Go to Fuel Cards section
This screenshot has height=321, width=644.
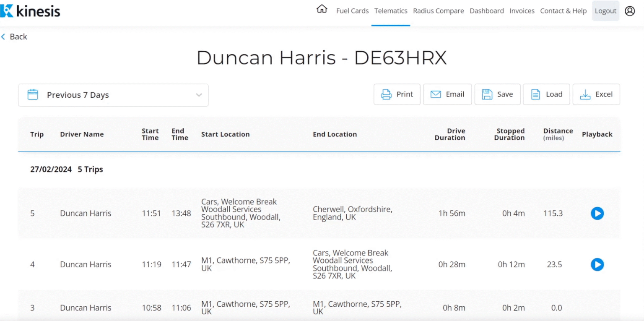[x=352, y=10]
